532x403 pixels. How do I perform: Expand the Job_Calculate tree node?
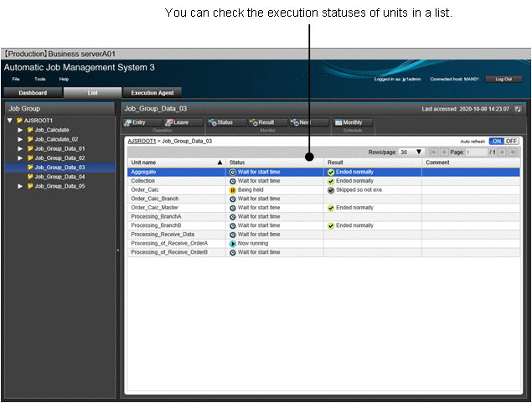tap(20, 130)
